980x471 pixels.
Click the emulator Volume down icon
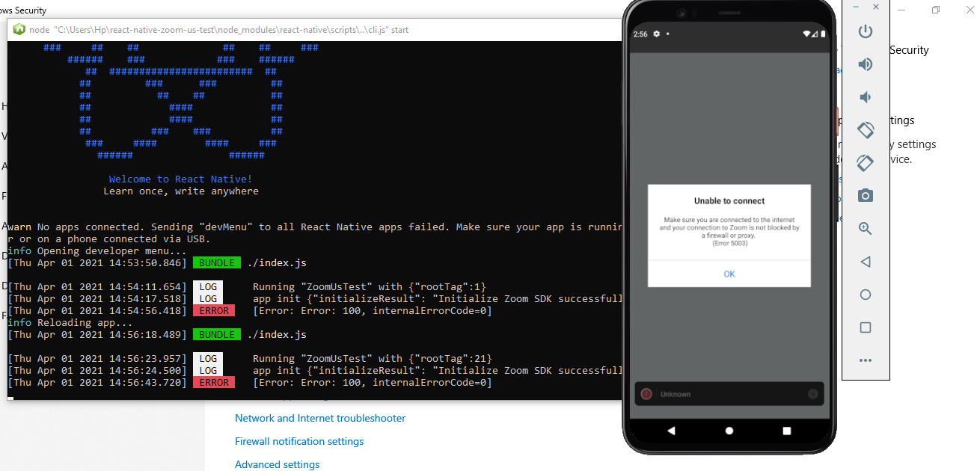coord(865,97)
